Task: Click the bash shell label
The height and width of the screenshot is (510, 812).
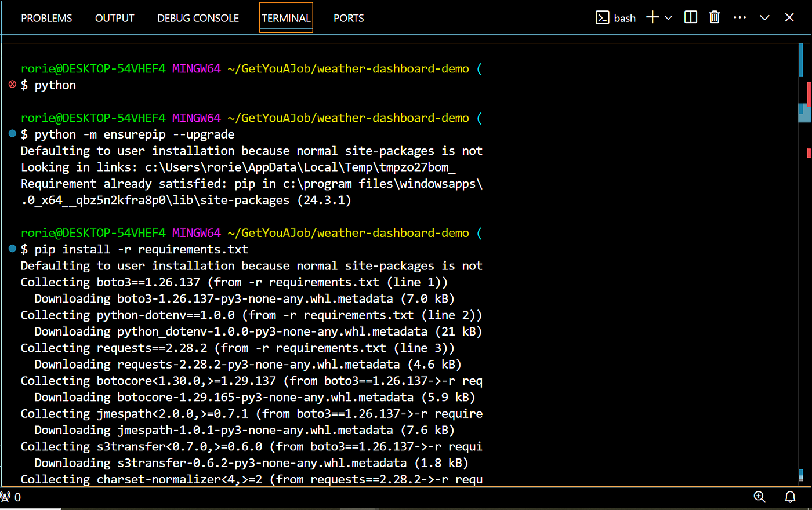Action: pos(625,18)
